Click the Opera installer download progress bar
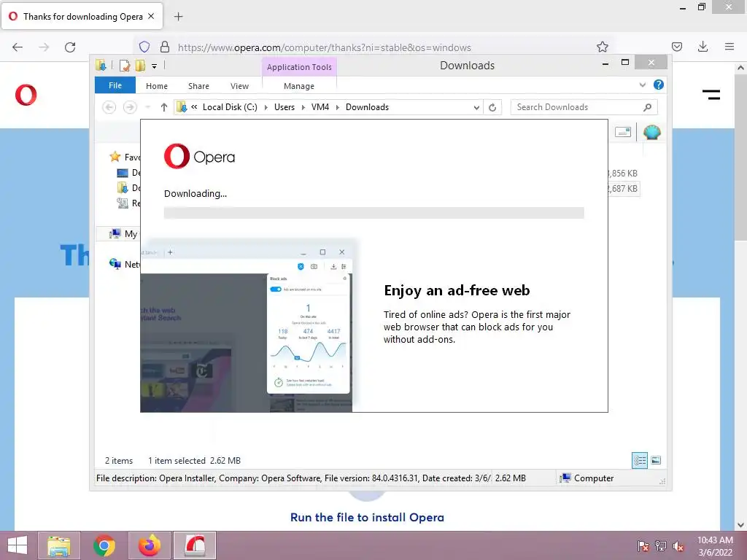The height and width of the screenshot is (560, 747). [374, 213]
